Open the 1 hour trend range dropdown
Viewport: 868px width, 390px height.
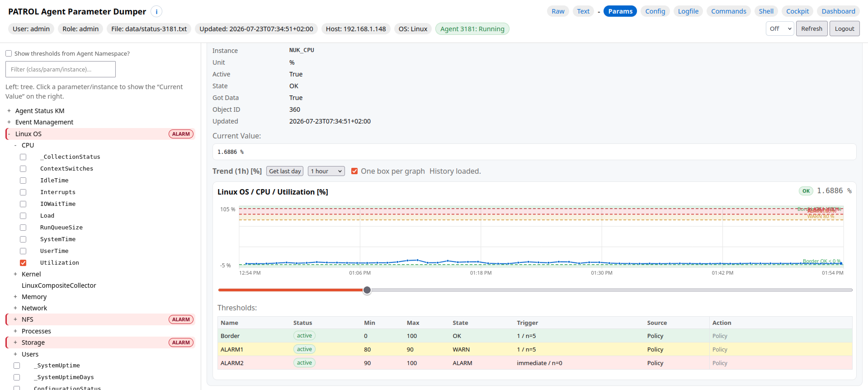pyautogui.click(x=326, y=171)
